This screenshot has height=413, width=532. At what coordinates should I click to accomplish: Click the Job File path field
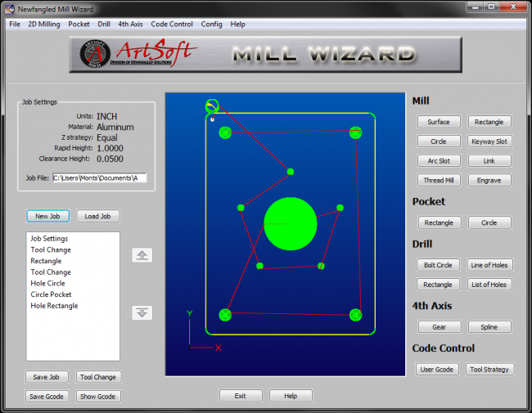(100, 178)
